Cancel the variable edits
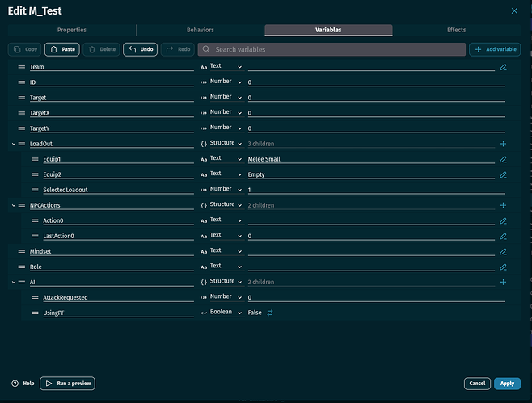 point(477,384)
